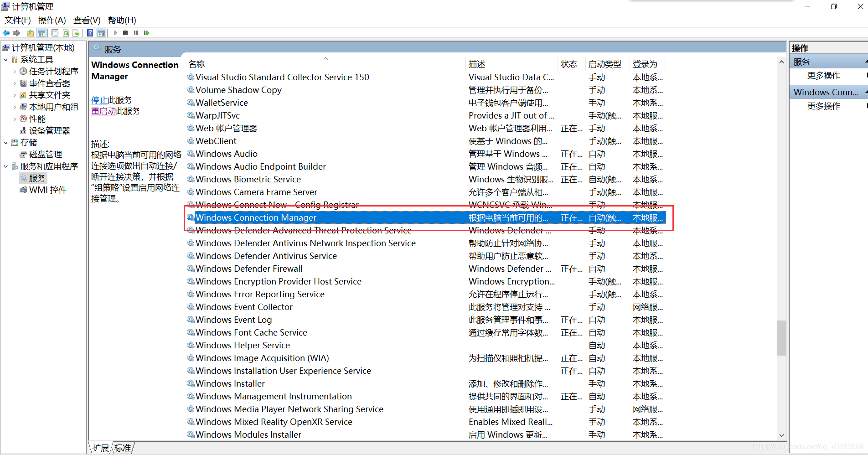The image size is (868, 455).
Task: Click the scroll down arrow of services list
Action: (781, 435)
